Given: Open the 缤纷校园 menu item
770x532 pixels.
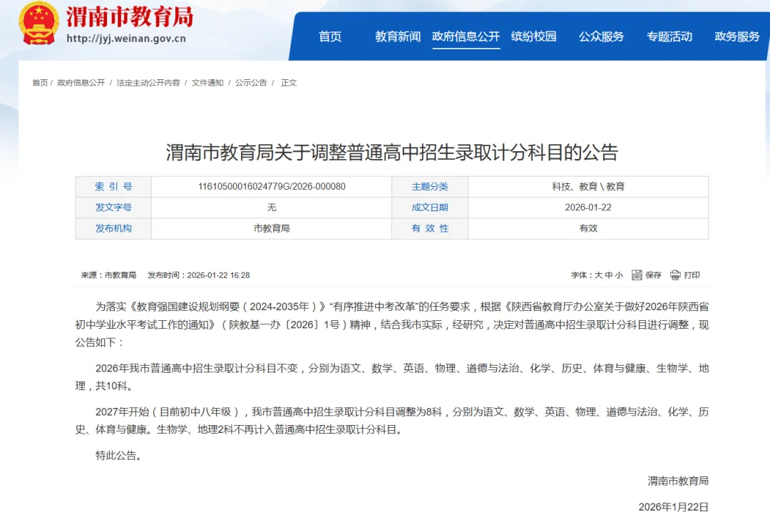Looking at the screenshot, I should 535,37.
